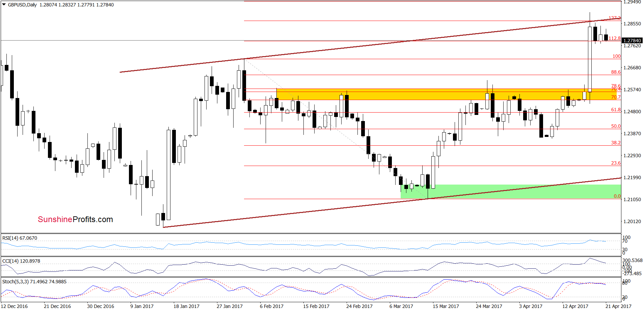The height and width of the screenshot is (311, 644).
Task: Click the 1.26680 price axis label
Action: [x=632, y=68]
